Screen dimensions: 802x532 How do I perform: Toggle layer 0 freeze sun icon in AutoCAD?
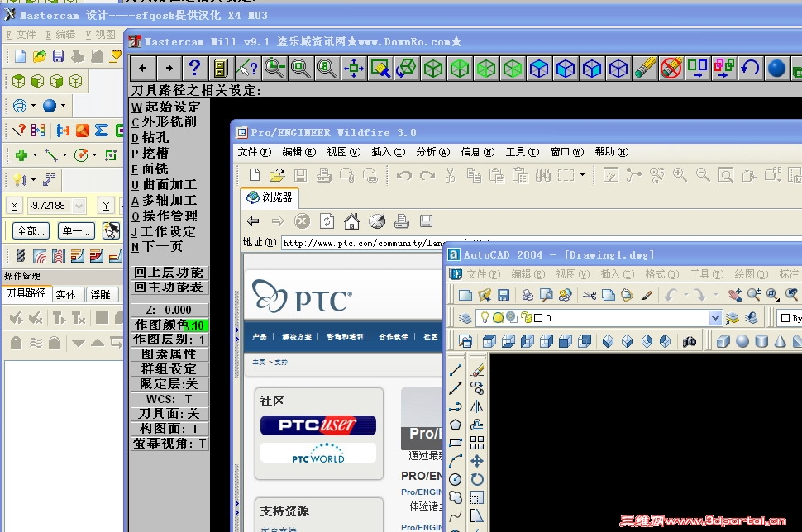coord(499,318)
